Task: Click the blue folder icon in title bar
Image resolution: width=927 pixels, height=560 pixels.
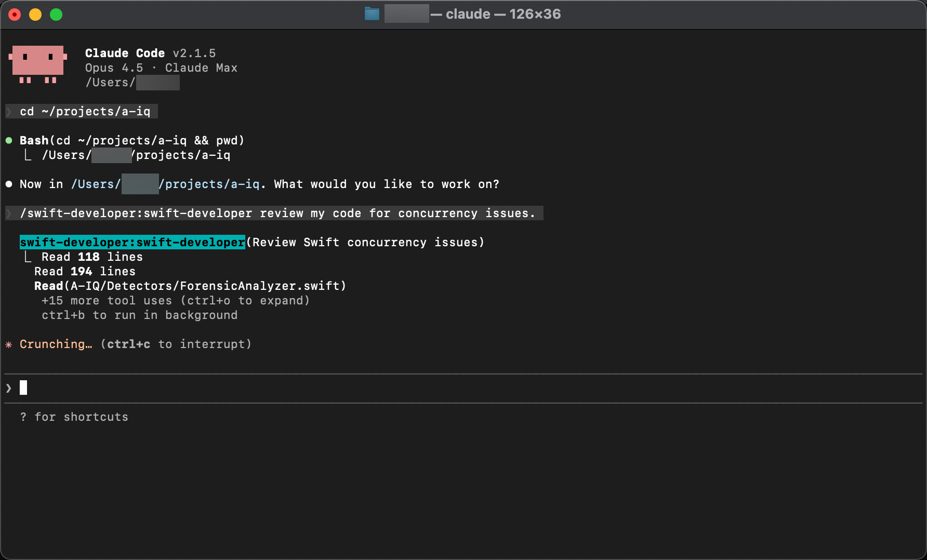Action: [x=372, y=14]
